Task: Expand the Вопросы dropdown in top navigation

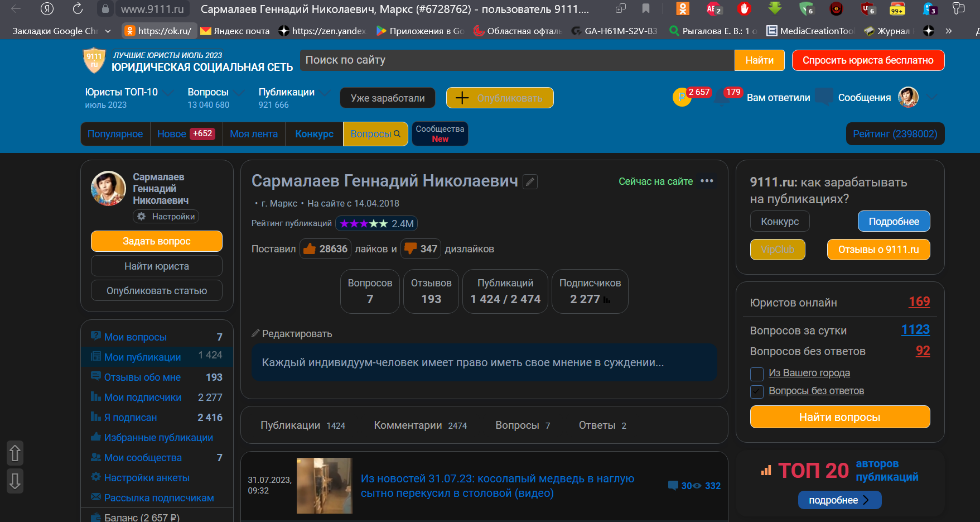Action: point(239,92)
